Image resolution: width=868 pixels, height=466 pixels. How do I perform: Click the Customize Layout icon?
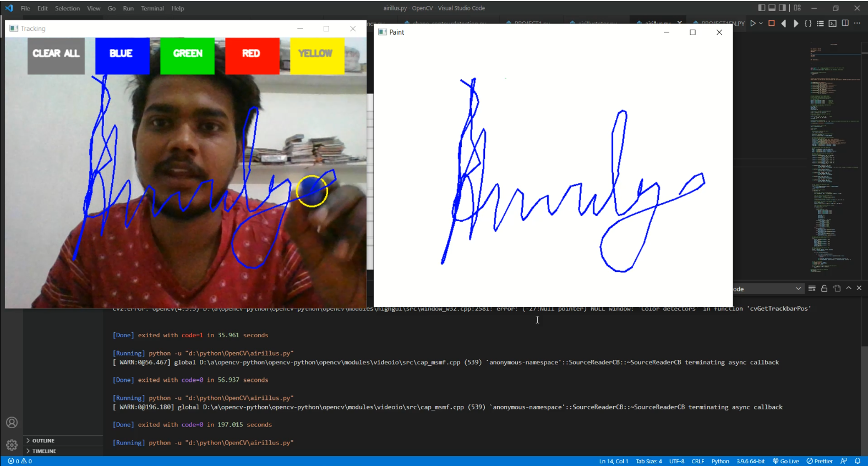point(797,8)
